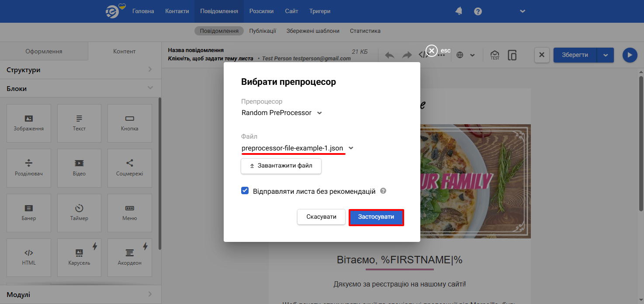Undo the last editor action
644x304 pixels.
click(x=389, y=55)
